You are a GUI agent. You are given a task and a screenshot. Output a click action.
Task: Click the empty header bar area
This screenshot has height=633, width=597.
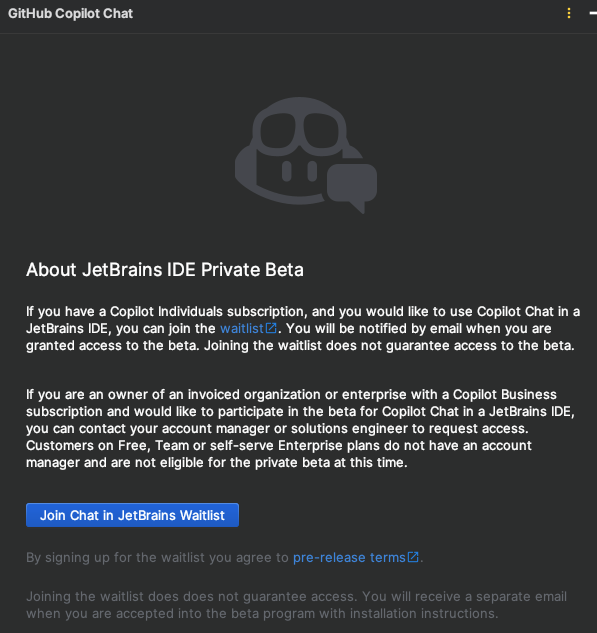point(347,13)
